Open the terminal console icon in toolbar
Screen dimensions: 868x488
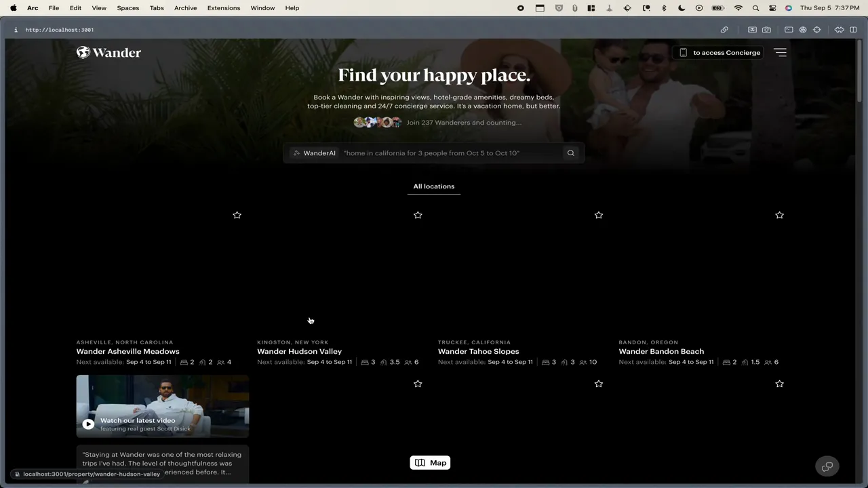pyautogui.click(x=789, y=30)
